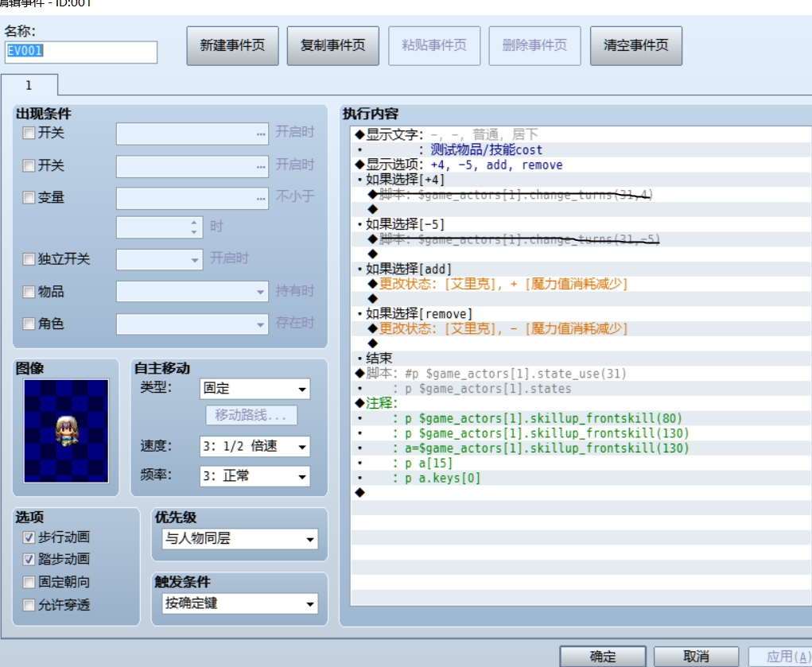812x667 pixels.
Task: Click the event character image thumbnail
Action: [x=66, y=431]
